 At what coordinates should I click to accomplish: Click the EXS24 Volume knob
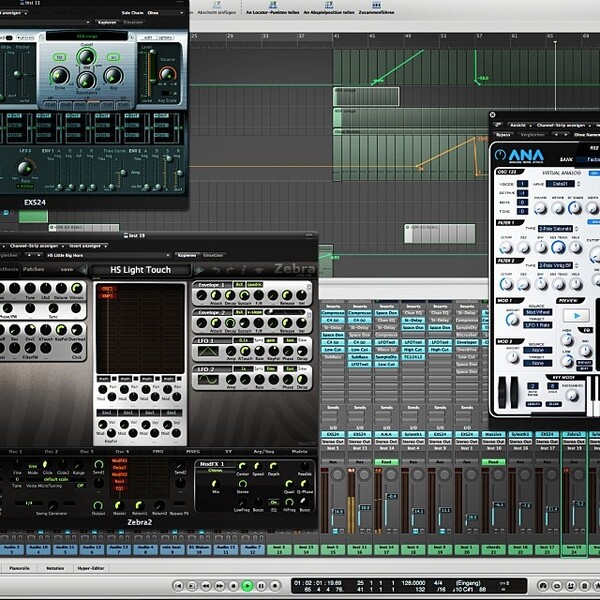167,73
